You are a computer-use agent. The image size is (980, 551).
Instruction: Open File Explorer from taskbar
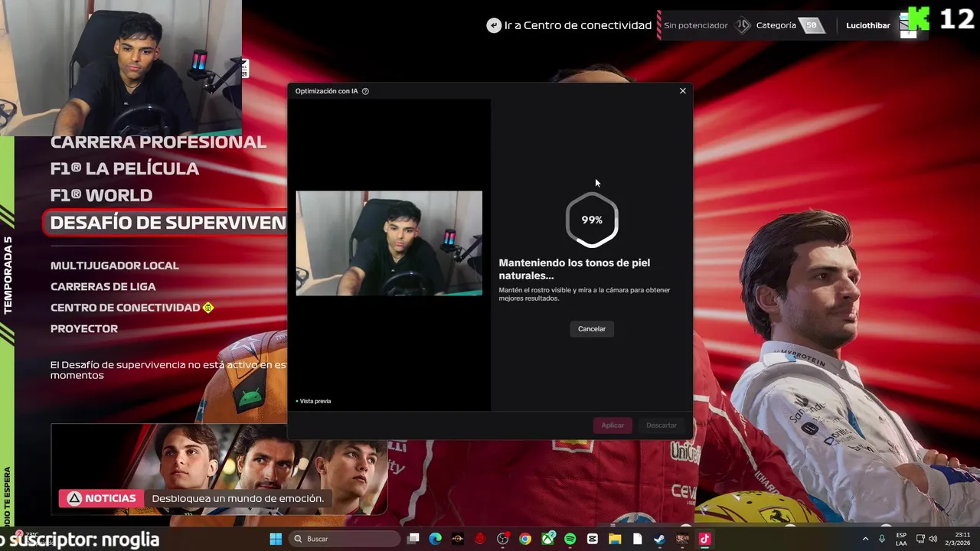[615, 539]
